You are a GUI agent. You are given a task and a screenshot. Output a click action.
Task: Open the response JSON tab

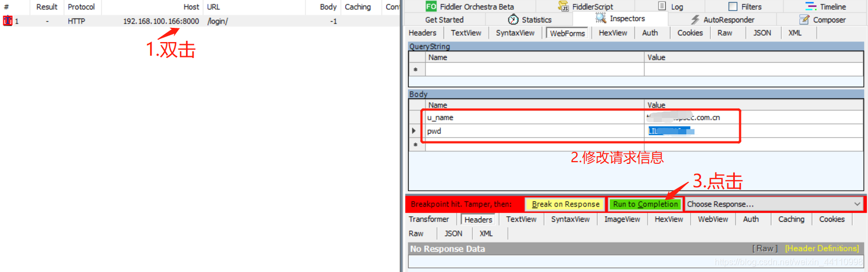coord(453,233)
